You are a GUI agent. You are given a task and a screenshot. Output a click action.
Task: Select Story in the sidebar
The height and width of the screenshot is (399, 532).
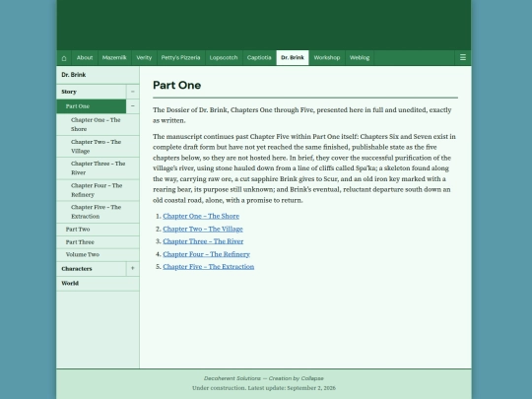[92, 92]
